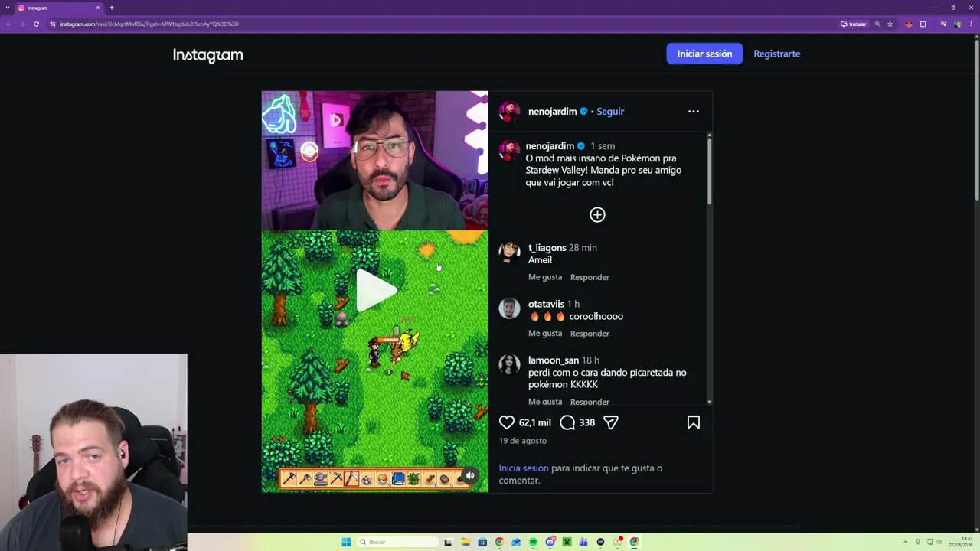Open the Chrome profile avatar
This screenshot has height=551, width=980.
958,24
